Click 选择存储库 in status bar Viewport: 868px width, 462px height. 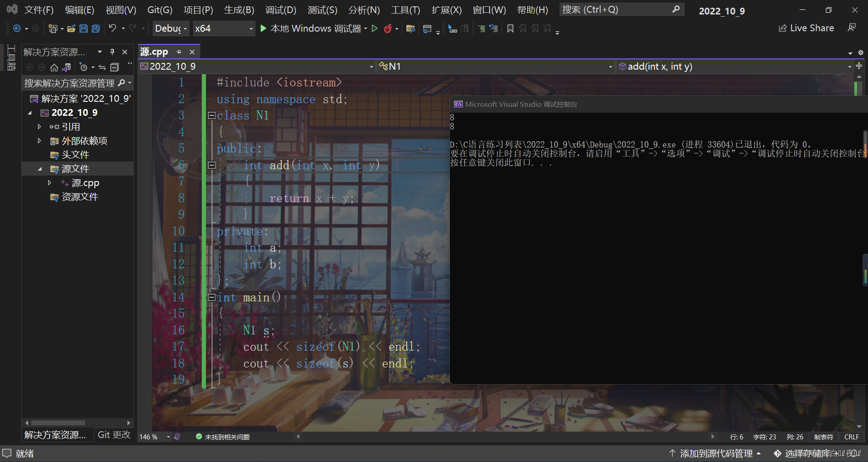point(807,453)
